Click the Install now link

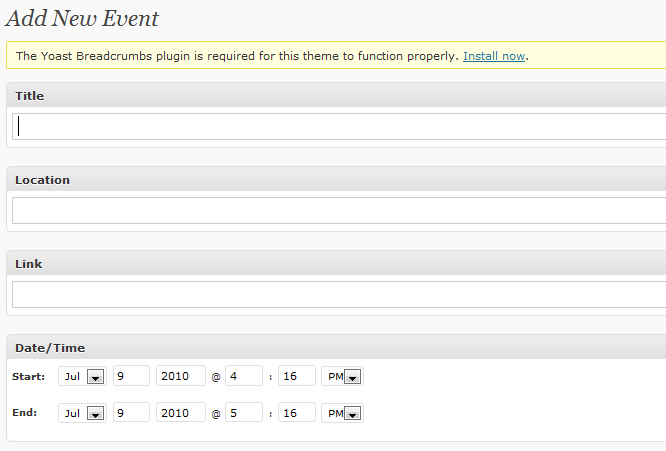point(494,56)
